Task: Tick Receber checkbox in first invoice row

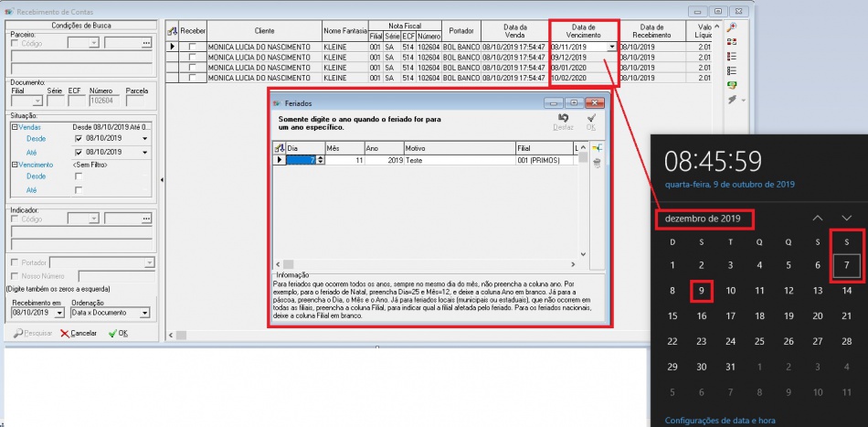Action: pyautogui.click(x=193, y=46)
